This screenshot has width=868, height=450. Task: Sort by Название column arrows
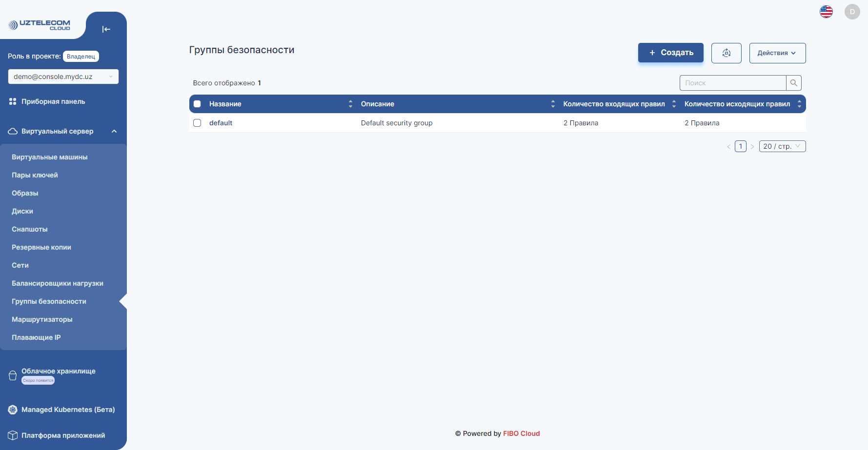click(x=350, y=104)
